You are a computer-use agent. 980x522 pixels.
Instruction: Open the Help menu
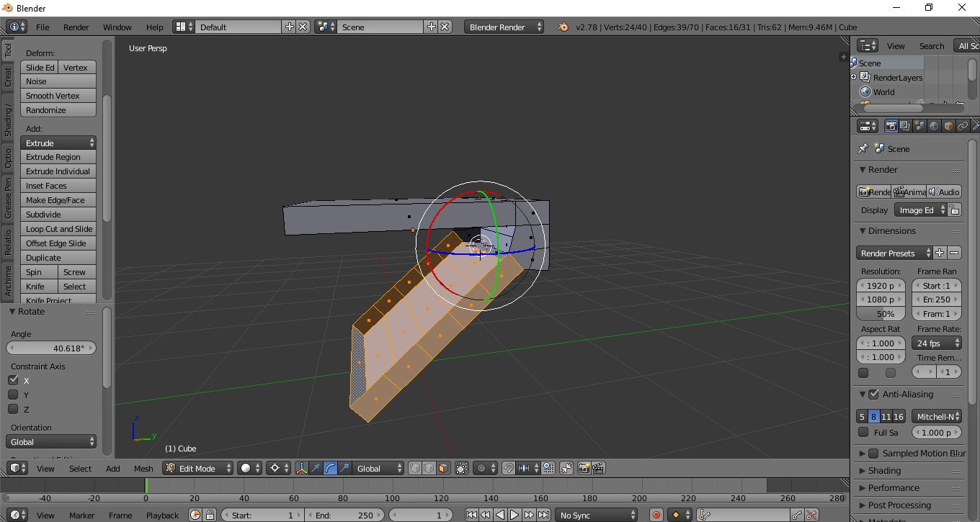pyautogui.click(x=155, y=27)
